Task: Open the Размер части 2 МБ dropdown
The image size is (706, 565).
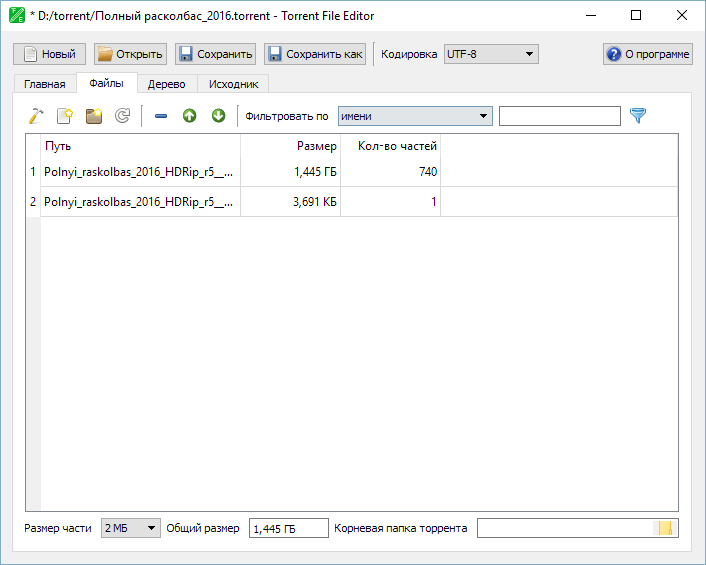Action: click(131, 528)
